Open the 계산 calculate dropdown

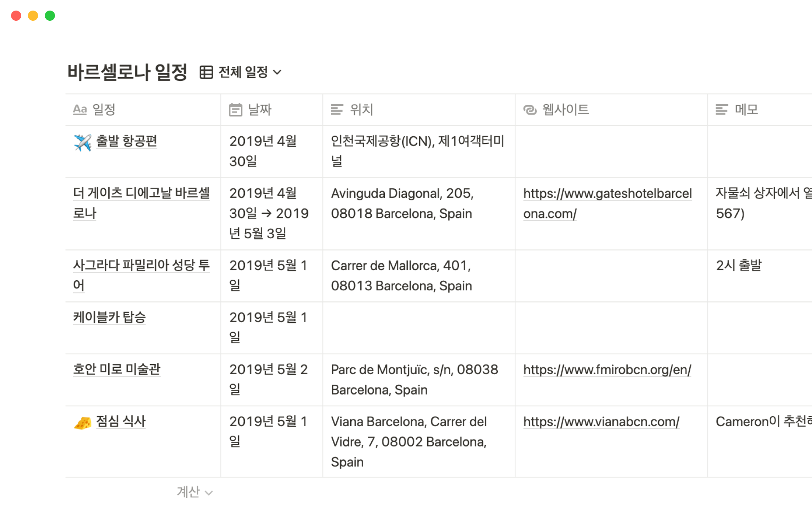tap(195, 492)
